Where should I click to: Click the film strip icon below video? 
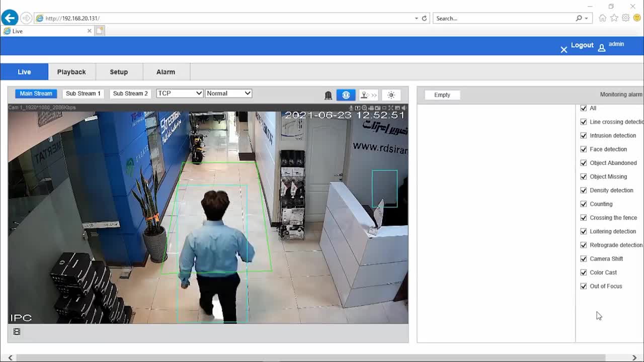(17, 332)
